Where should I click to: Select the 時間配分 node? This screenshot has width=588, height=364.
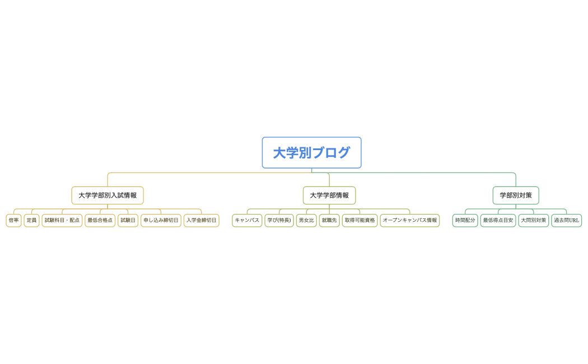[465, 220]
